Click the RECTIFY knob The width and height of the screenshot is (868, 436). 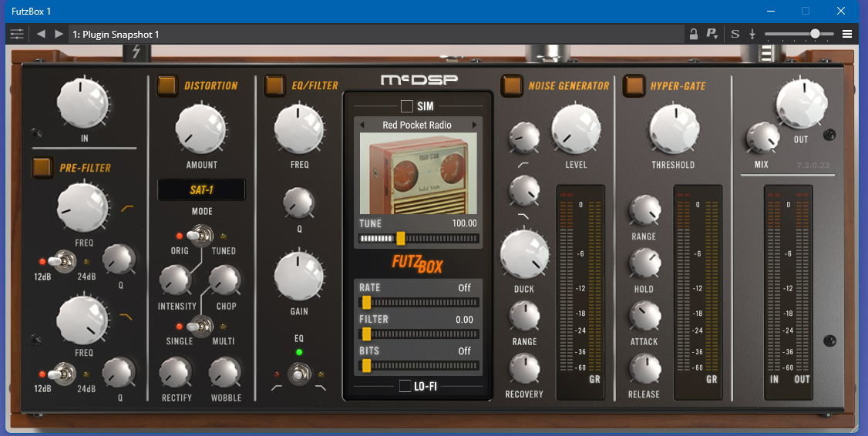click(x=176, y=372)
